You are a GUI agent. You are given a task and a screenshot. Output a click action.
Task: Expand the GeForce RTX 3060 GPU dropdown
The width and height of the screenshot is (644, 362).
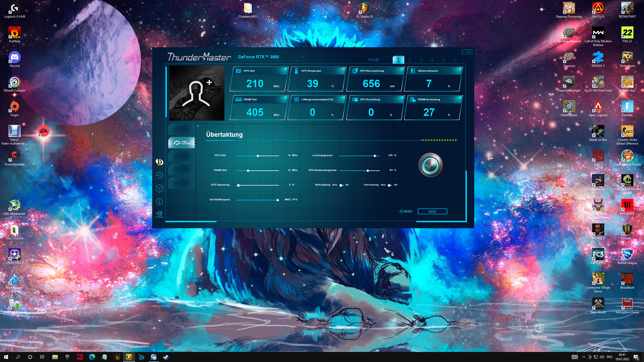(303, 57)
